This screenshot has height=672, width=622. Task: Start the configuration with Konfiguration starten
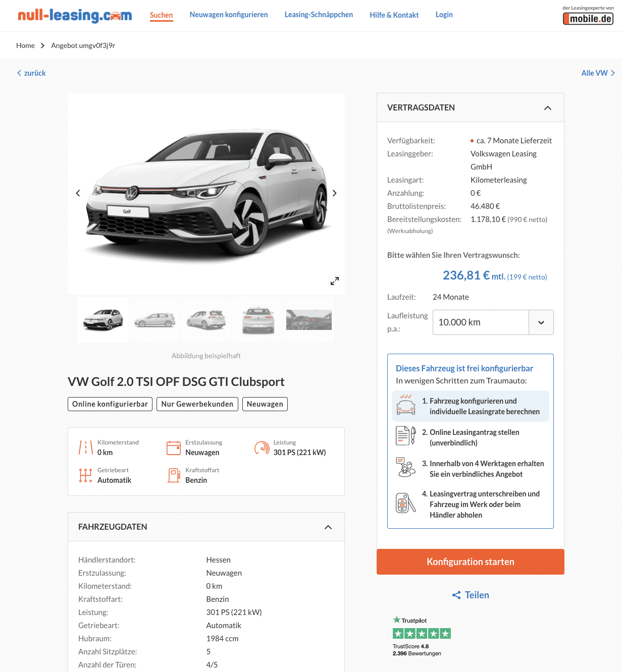coord(471,562)
